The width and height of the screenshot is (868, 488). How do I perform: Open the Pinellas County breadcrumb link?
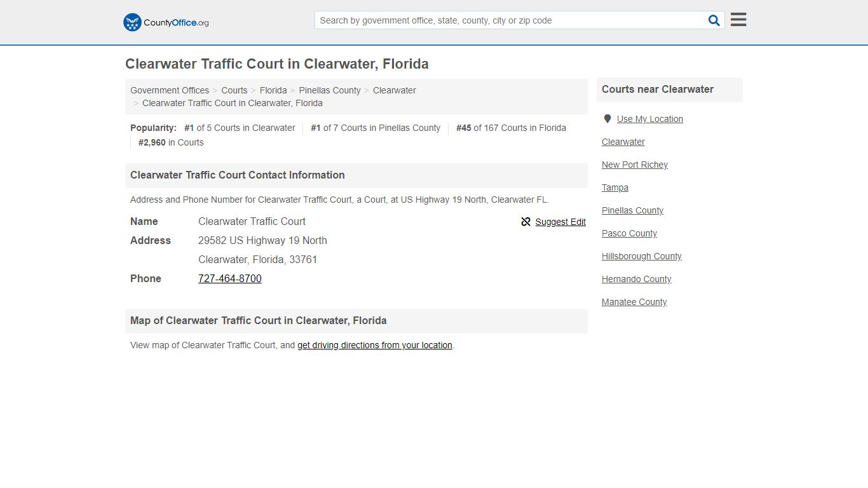(x=330, y=90)
